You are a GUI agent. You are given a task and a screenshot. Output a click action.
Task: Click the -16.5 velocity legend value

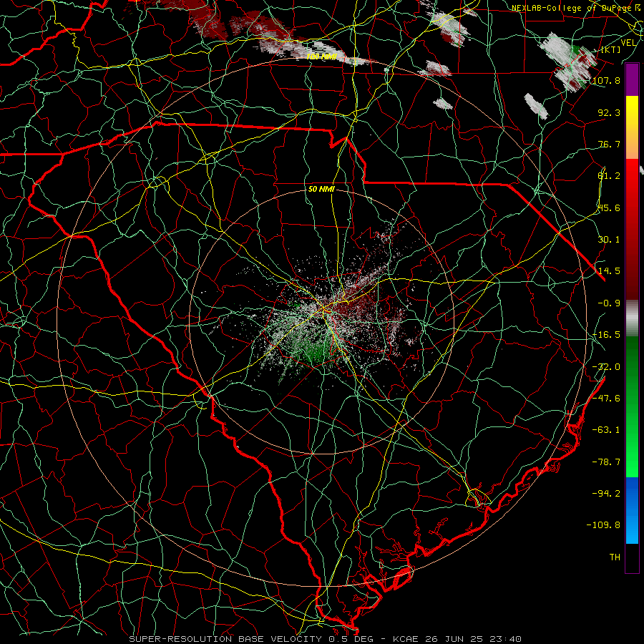click(606, 335)
